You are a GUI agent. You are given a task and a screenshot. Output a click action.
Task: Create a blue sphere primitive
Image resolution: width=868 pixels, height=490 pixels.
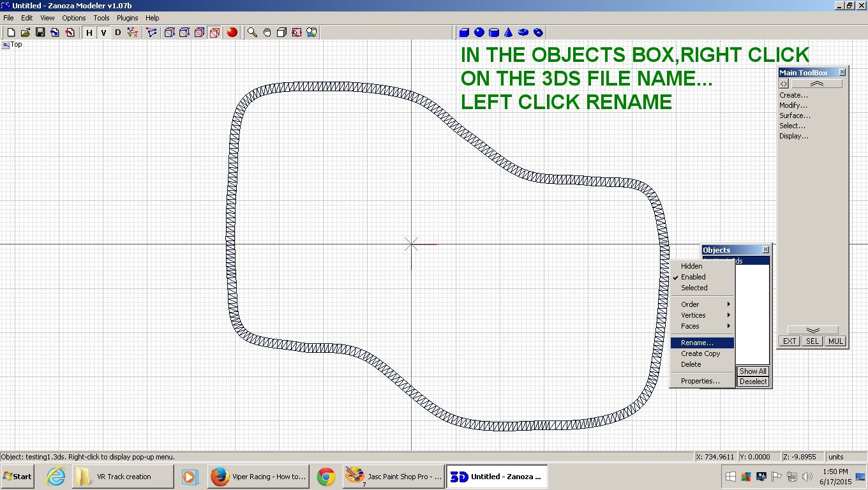coord(479,33)
